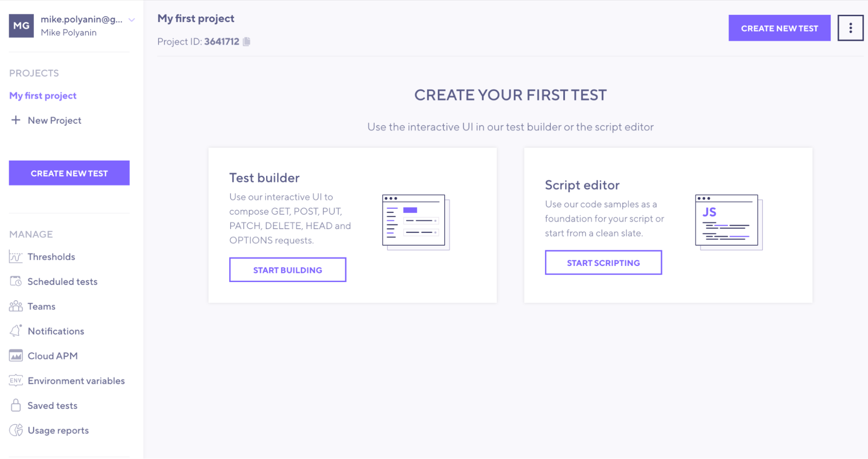Image resolution: width=868 pixels, height=459 pixels.
Task: Open Scheduled tests from Manage menu
Action: pyautogui.click(x=63, y=282)
